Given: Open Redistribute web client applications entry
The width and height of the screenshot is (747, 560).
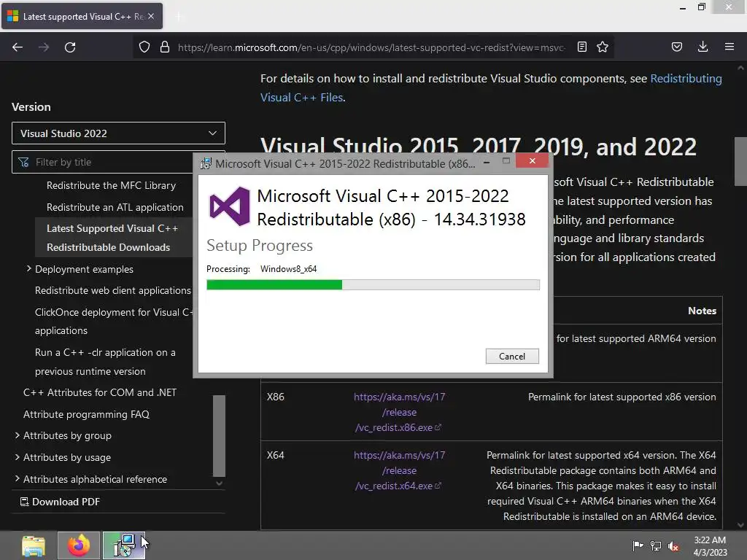Looking at the screenshot, I should [x=112, y=290].
